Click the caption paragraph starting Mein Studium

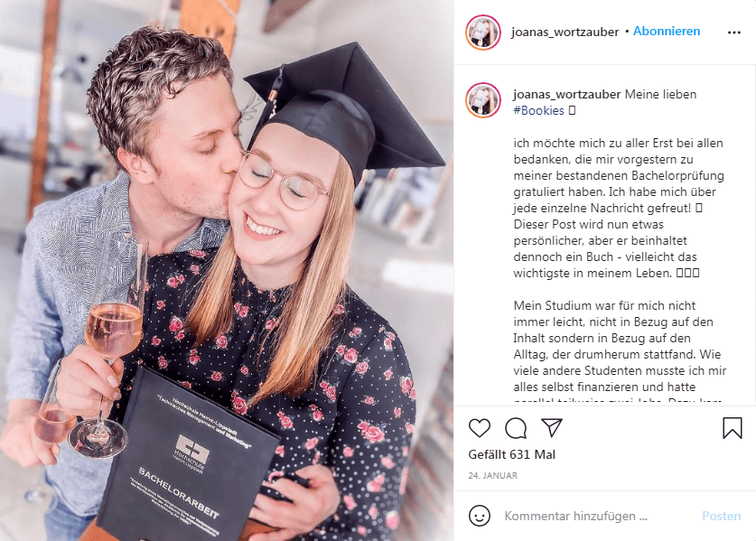pyautogui.click(x=620, y=350)
